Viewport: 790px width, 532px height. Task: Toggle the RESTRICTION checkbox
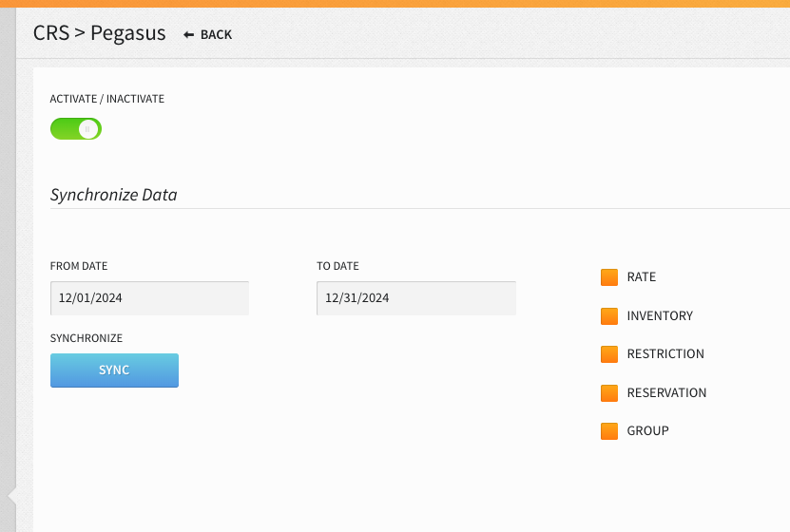click(x=609, y=354)
